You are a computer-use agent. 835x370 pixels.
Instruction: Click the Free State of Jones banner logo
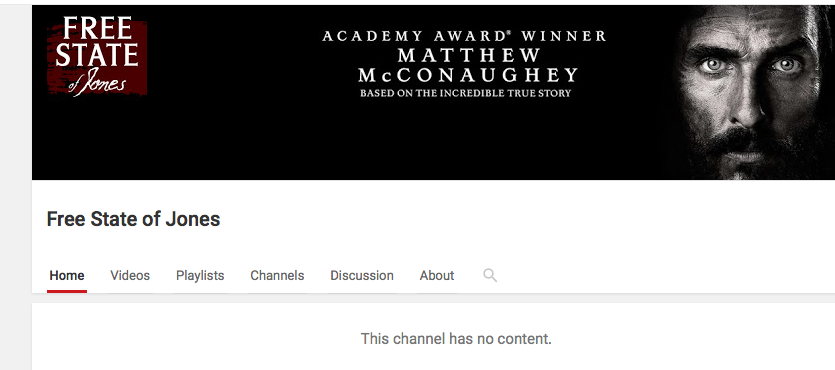97,56
